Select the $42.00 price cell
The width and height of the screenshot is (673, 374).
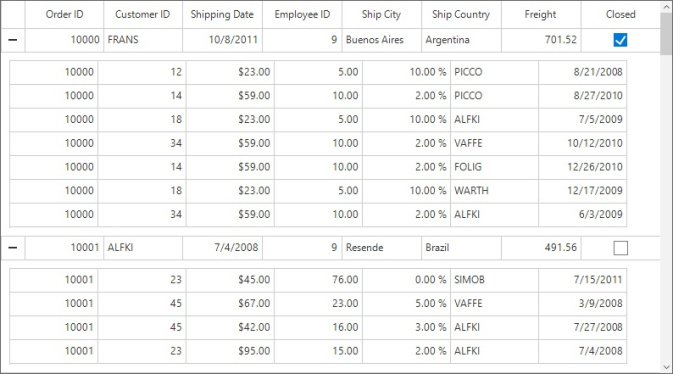pos(230,327)
